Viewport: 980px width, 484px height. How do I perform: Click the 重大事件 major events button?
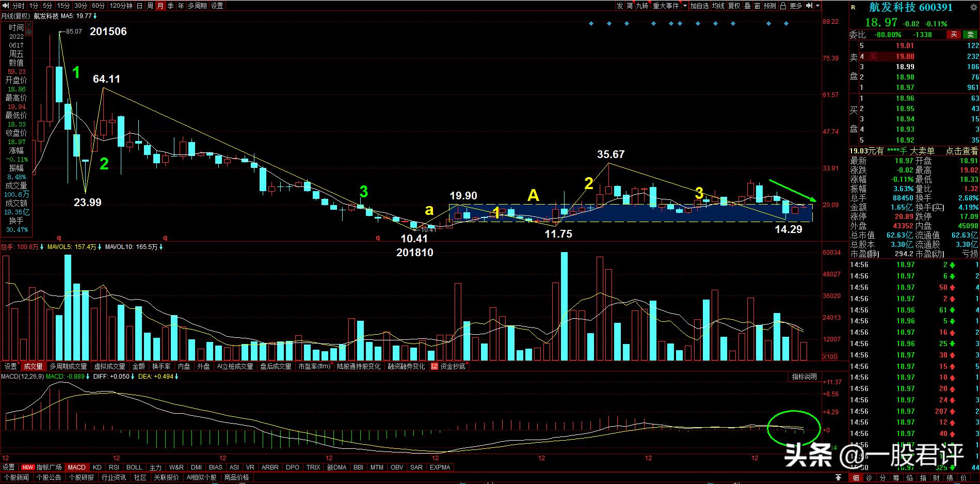[x=666, y=6]
